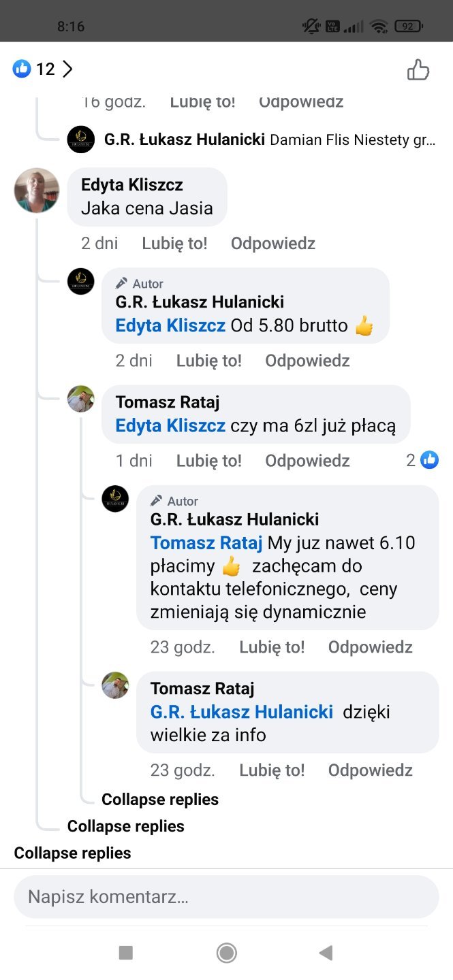Toggle like on Edyta's 'Jaka cena Jasia' comment

[x=174, y=243]
